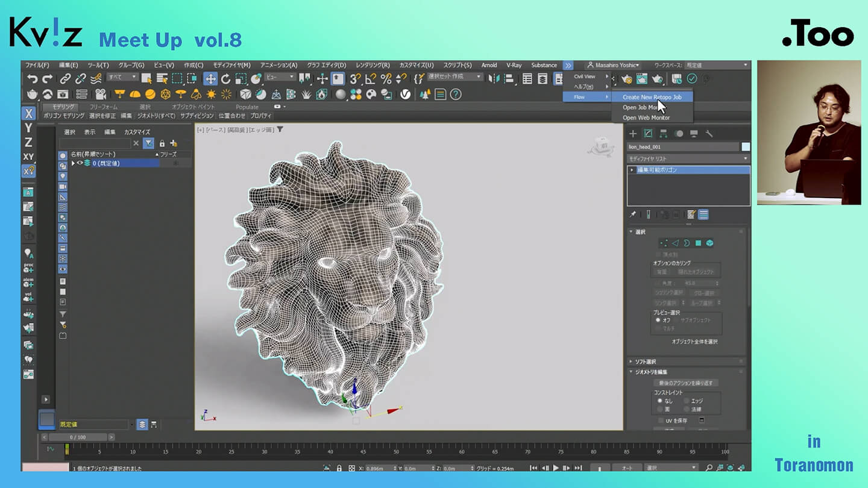Click the repeat last action button
This screenshot has width=868, height=488.
pyautogui.click(x=685, y=383)
